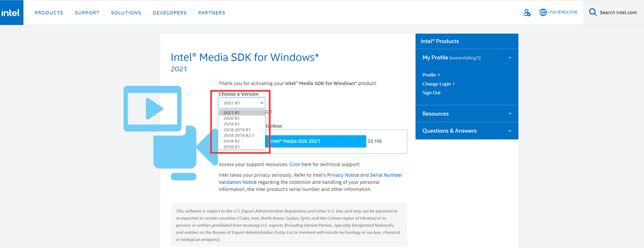
Task: Click the 'Intel® Media SDK for Windows*' heading
Action: (245, 57)
